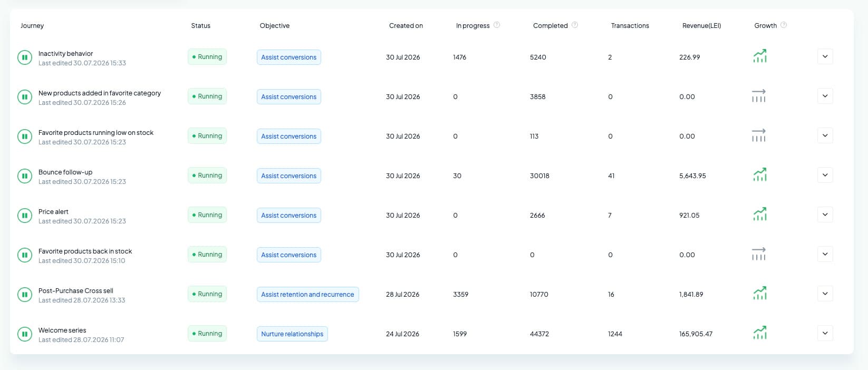Expand the Welcome series row chevron
Screen dimensions: 868x370
click(825, 333)
